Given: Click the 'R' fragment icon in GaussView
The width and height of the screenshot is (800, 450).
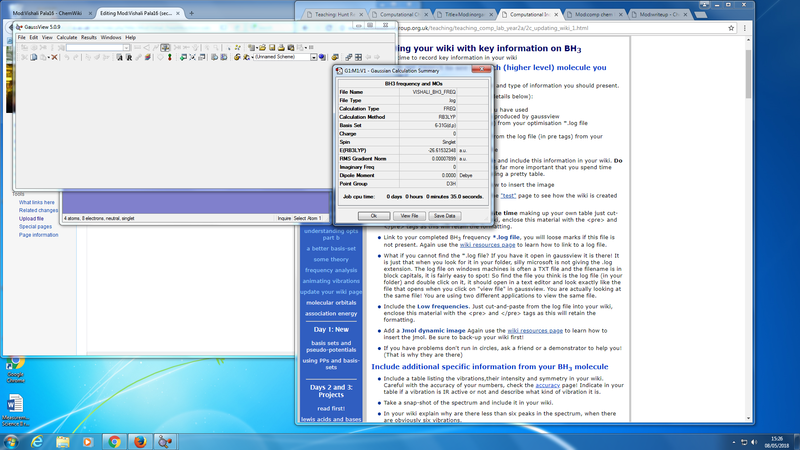Looking at the screenshot, I should point(129,57).
